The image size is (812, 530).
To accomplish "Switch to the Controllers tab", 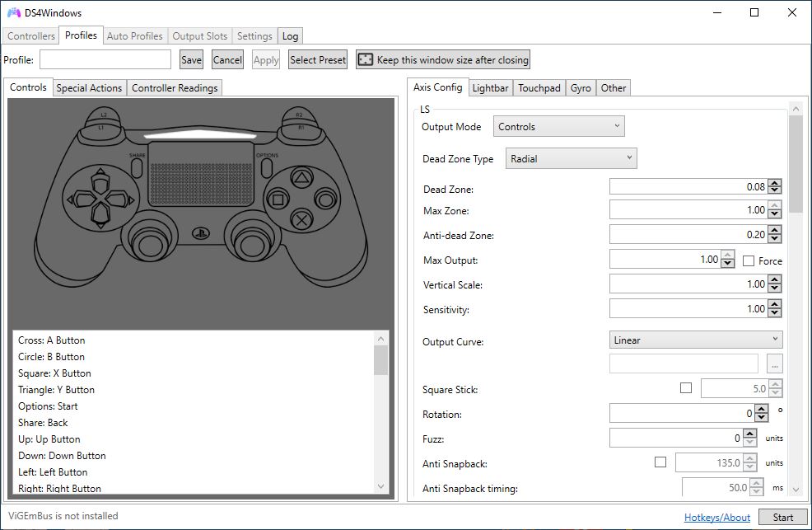I will [x=31, y=35].
